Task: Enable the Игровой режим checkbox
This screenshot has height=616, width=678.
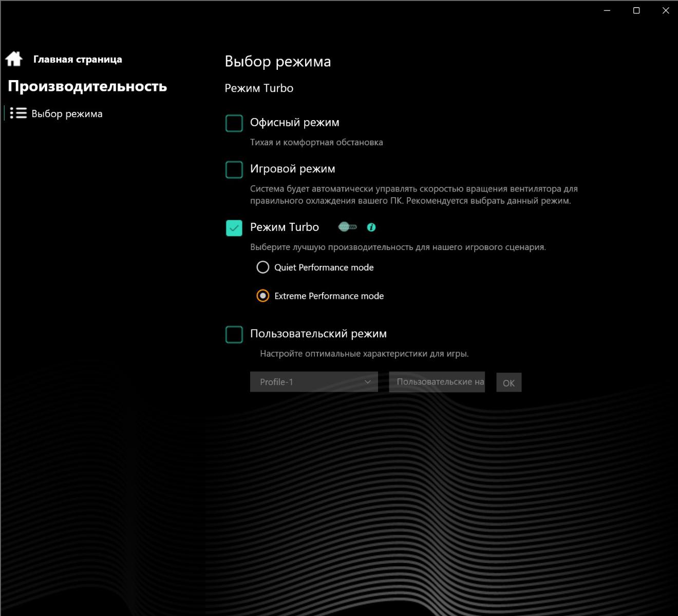Action: [234, 169]
